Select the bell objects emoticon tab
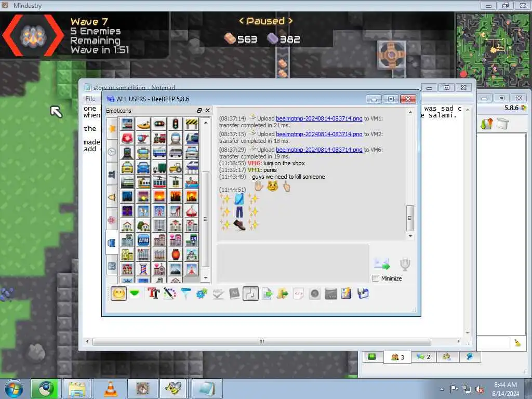 pos(112,197)
